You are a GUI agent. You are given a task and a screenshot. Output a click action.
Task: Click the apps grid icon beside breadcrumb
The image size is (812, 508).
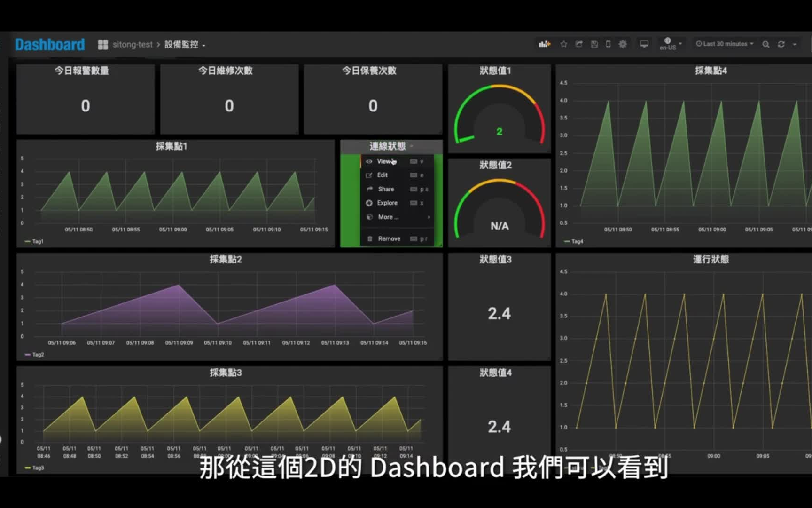[x=102, y=44]
